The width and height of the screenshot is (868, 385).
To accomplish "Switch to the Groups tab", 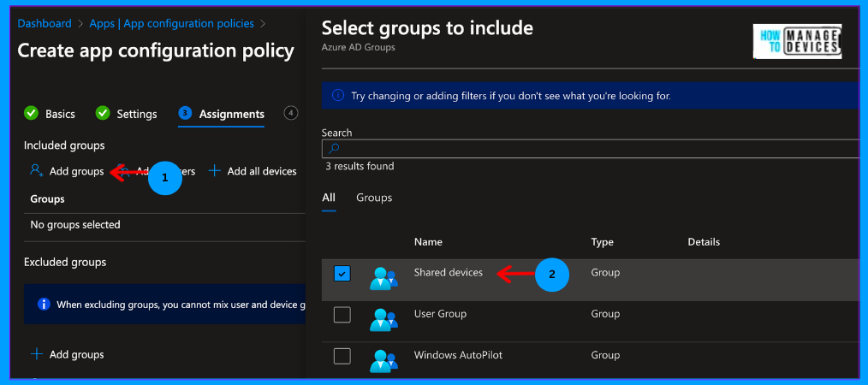I will pyautogui.click(x=374, y=198).
